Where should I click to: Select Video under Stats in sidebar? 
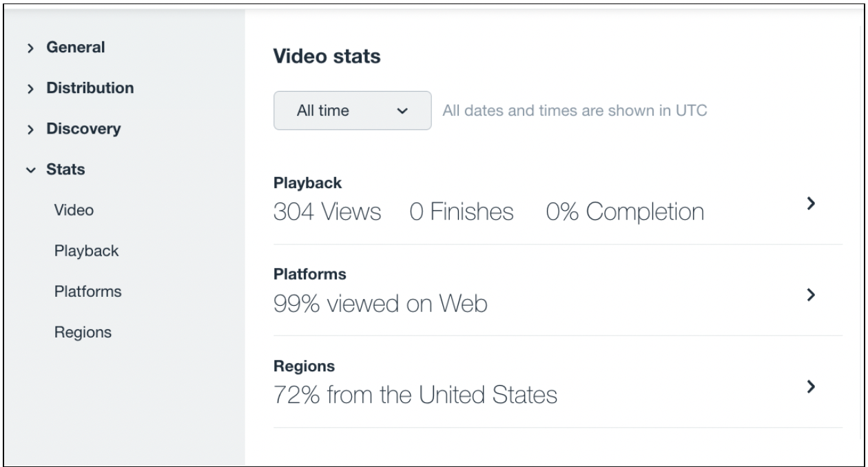(74, 211)
